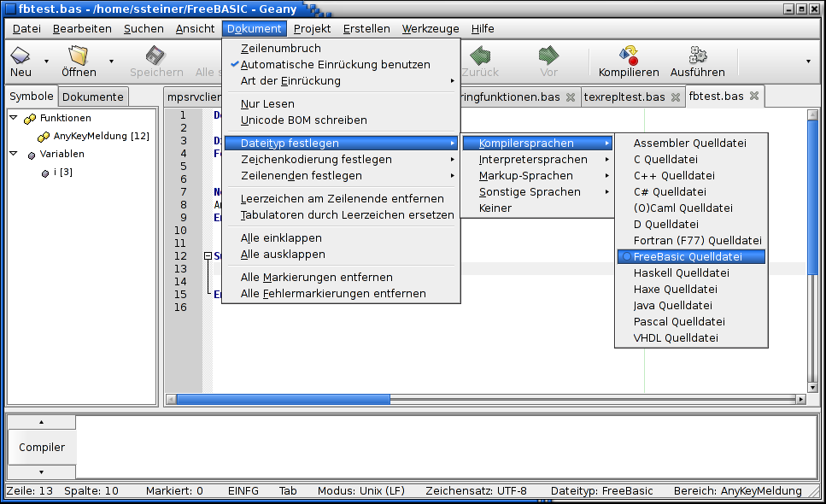Screen dimensions: 826x504
Task: Collapse the Variablen tree node
Action: tap(14, 154)
